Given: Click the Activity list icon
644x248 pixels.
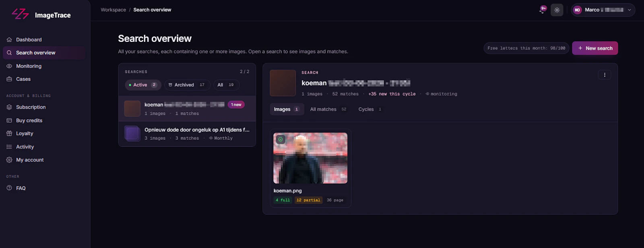Looking at the screenshot, I should point(9,147).
